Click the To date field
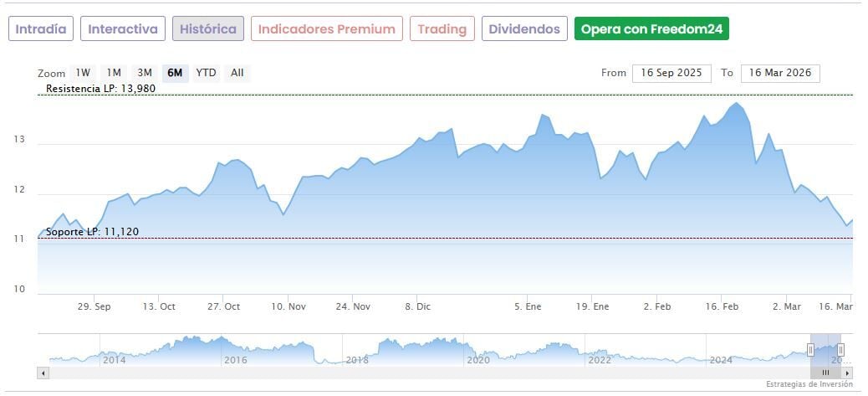This screenshot has width=868, height=396. [x=780, y=73]
